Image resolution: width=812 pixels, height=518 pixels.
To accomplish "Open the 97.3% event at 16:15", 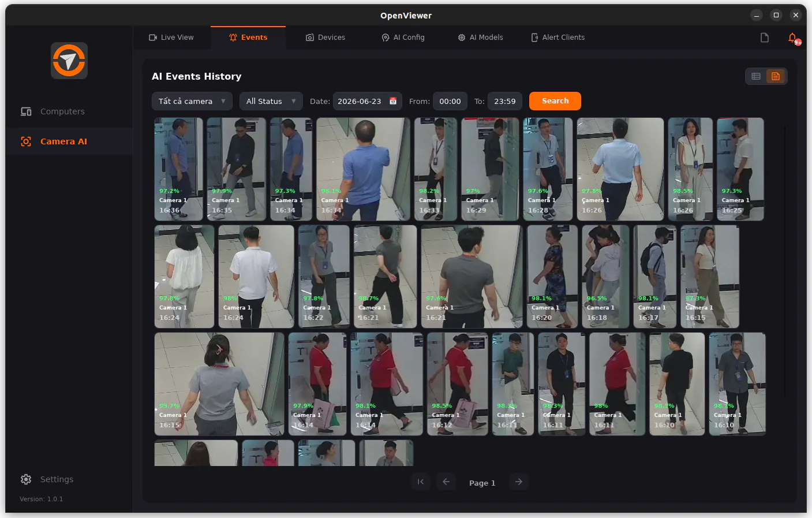I will pos(710,277).
